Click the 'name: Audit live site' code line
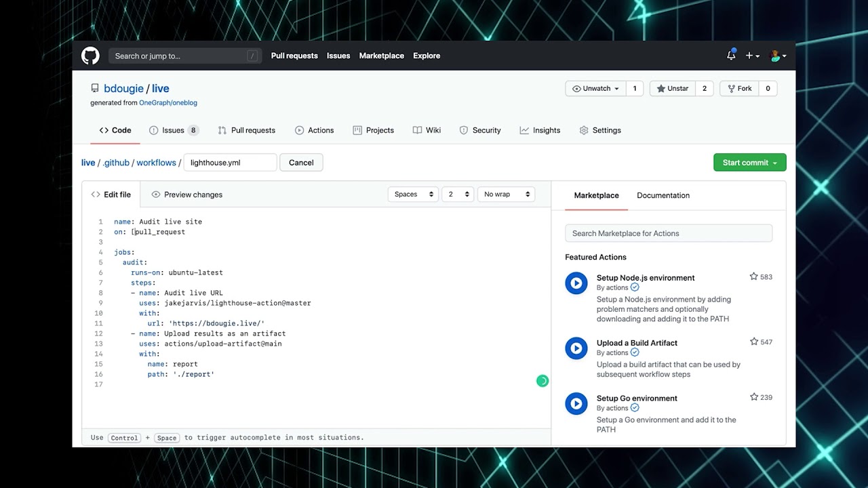 click(158, 222)
